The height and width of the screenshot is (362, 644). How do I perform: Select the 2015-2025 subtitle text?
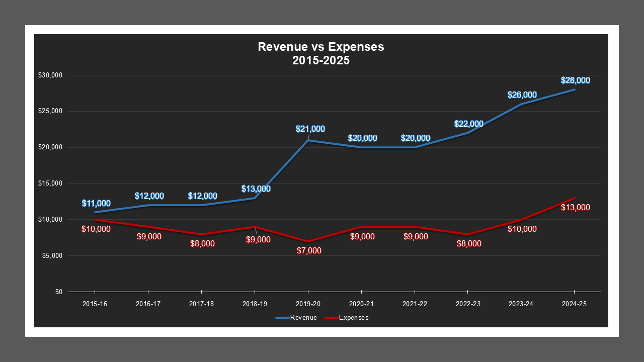pyautogui.click(x=320, y=59)
